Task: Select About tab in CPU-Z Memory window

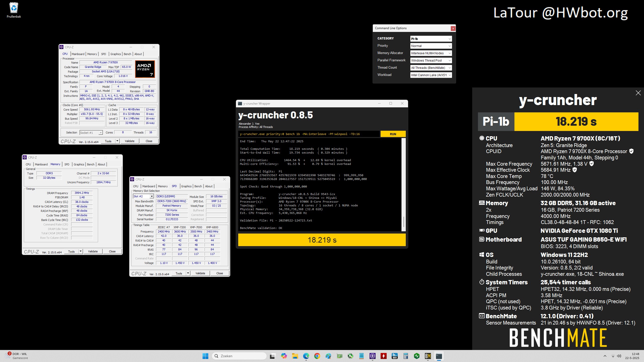Action: pos(101,164)
